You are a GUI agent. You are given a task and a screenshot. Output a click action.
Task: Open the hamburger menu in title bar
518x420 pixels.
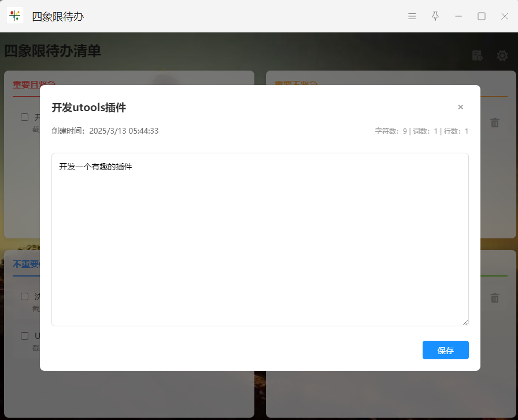click(x=412, y=16)
